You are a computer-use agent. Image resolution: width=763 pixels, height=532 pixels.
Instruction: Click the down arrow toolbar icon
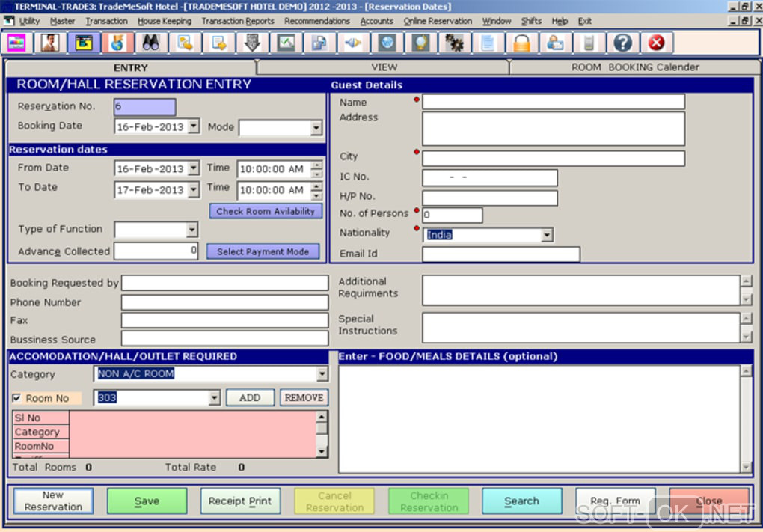click(252, 43)
